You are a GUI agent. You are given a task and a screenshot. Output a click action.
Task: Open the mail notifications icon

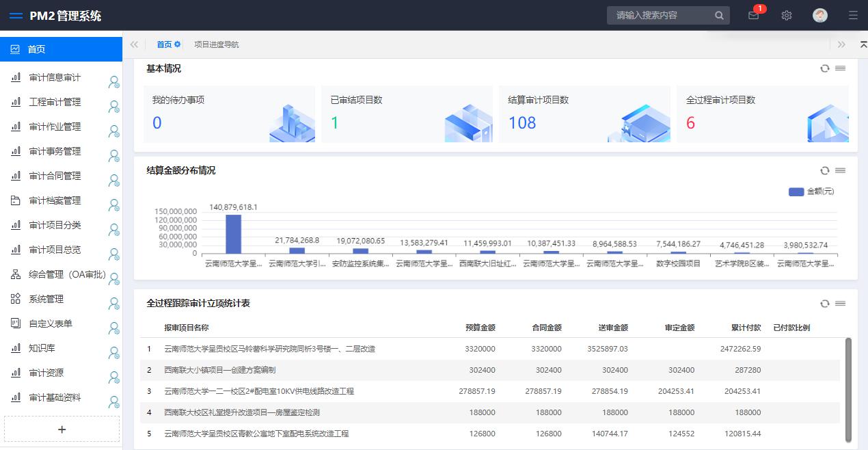753,16
